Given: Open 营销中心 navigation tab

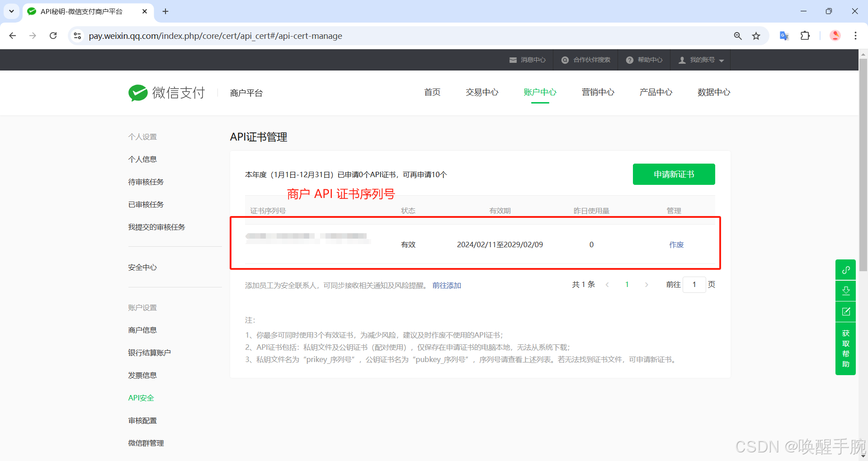Looking at the screenshot, I should (598, 92).
